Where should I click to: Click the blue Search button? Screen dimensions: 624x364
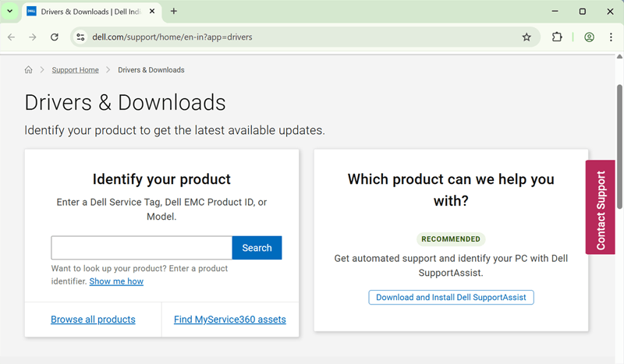click(x=257, y=248)
